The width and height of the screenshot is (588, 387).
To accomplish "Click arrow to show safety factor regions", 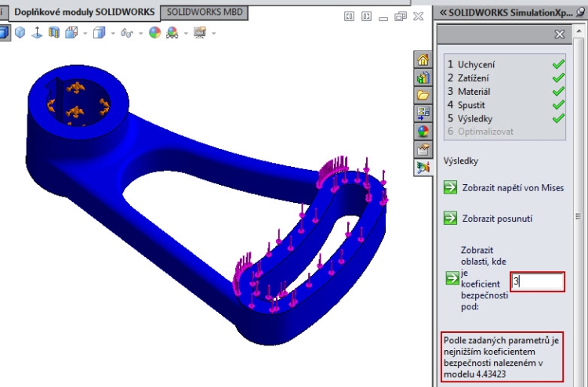I will pos(452,278).
